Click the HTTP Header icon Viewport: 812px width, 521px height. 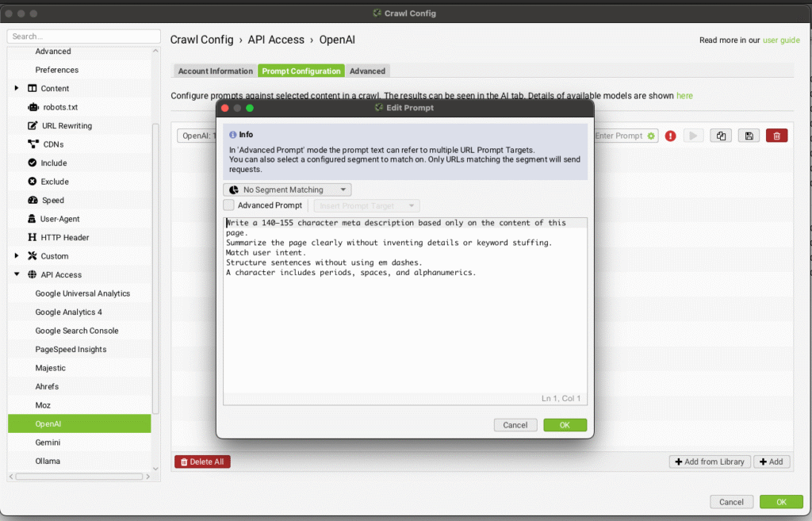click(33, 237)
